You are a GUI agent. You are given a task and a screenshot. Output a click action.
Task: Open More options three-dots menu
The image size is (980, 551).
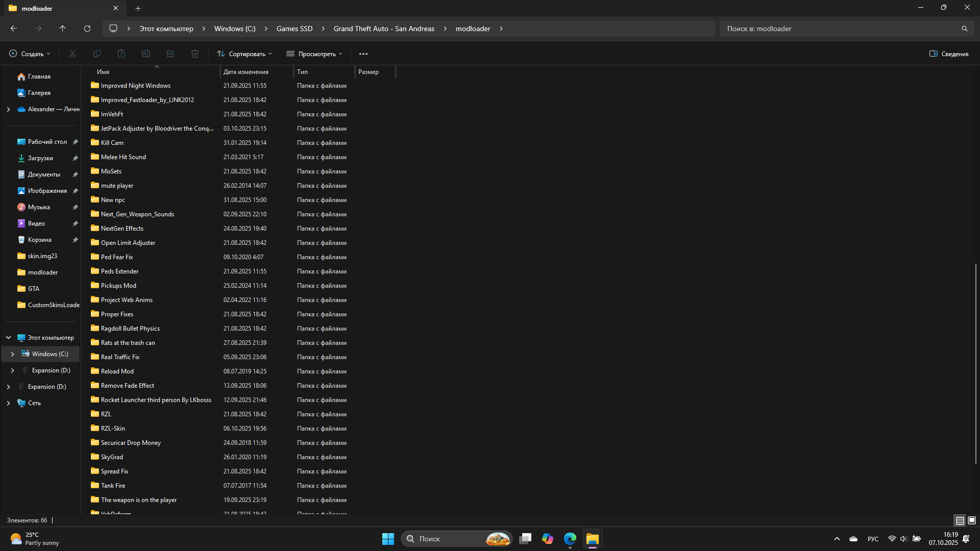click(x=363, y=54)
